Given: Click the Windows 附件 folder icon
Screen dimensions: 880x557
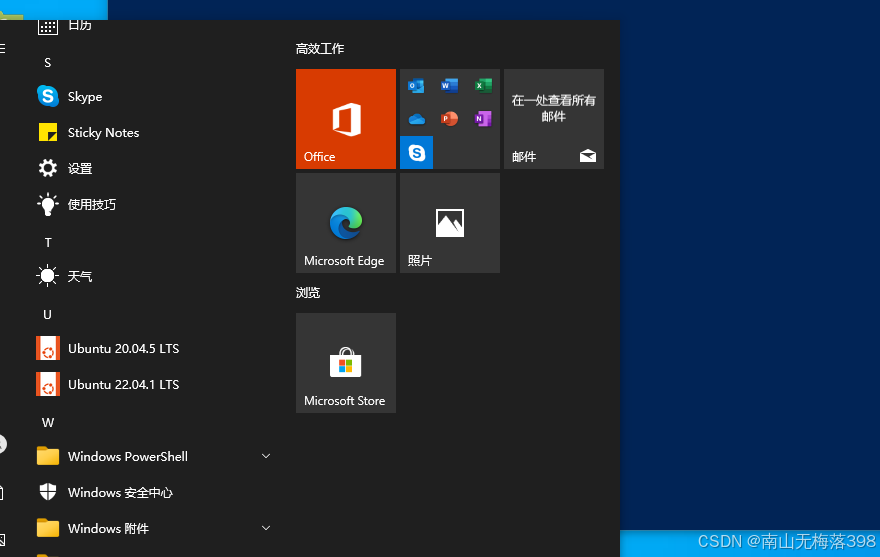Looking at the screenshot, I should coord(48,528).
